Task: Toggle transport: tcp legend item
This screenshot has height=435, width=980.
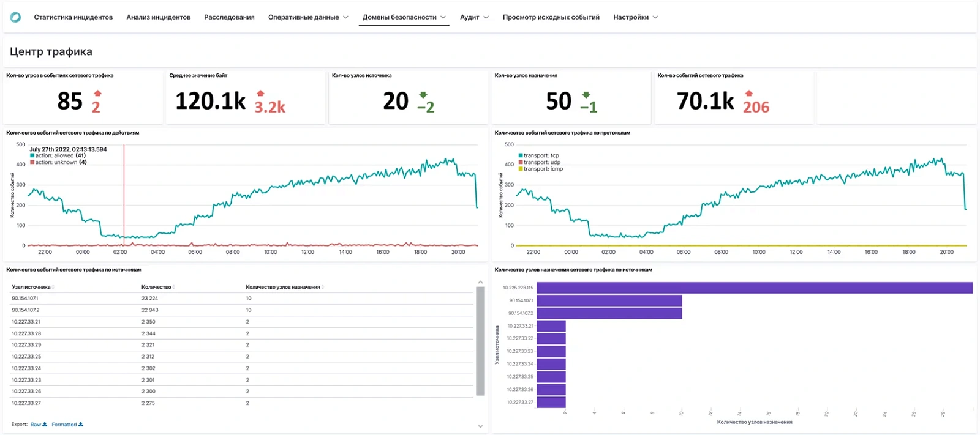Action: 538,156
